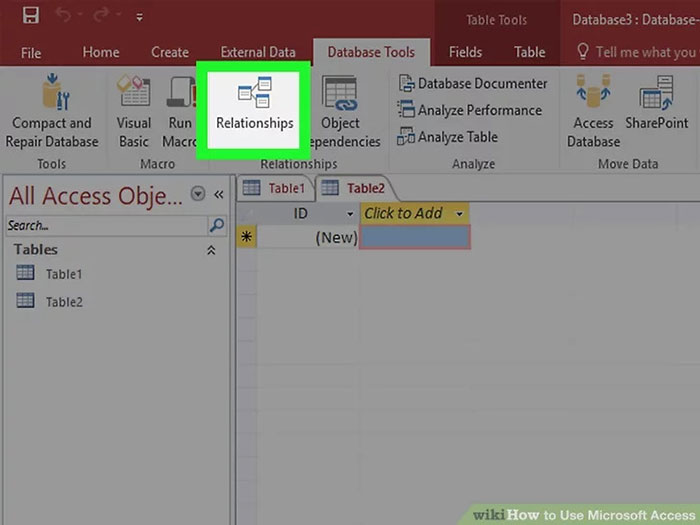Switch to the External Data tab
This screenshot has height=525, width=700.
[x=258, y=52]
